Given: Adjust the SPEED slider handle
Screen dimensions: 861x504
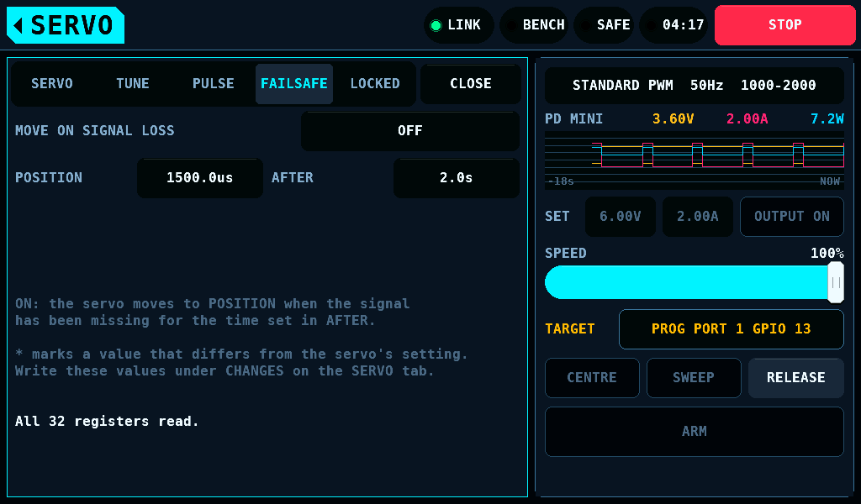Looking at the screenshot, I should tap(836, 282).
